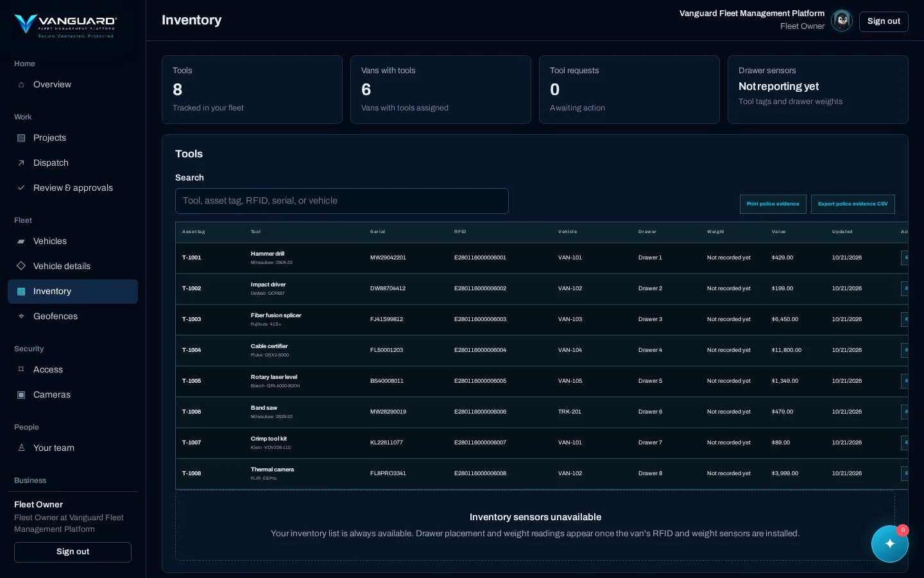Click the Impact driver row name
Image resolution: width=924 pixels, height=578 pixels.
268,285
